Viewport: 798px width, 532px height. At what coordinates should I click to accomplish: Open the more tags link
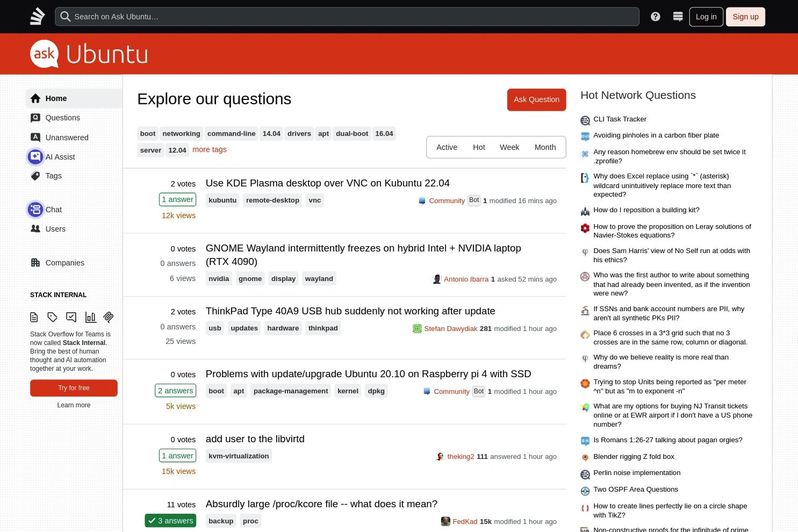click(x=210, y=149)
